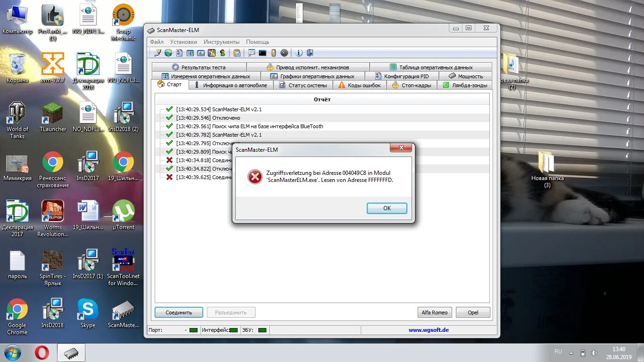Click the blue info toolbar icon
644x362 pixels.
(299, 53)
